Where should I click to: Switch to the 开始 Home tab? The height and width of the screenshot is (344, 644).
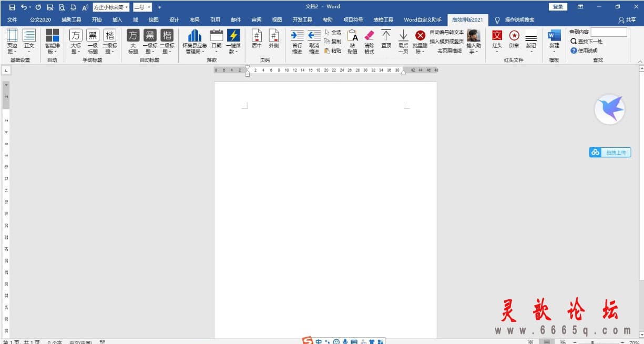(97, 20)
